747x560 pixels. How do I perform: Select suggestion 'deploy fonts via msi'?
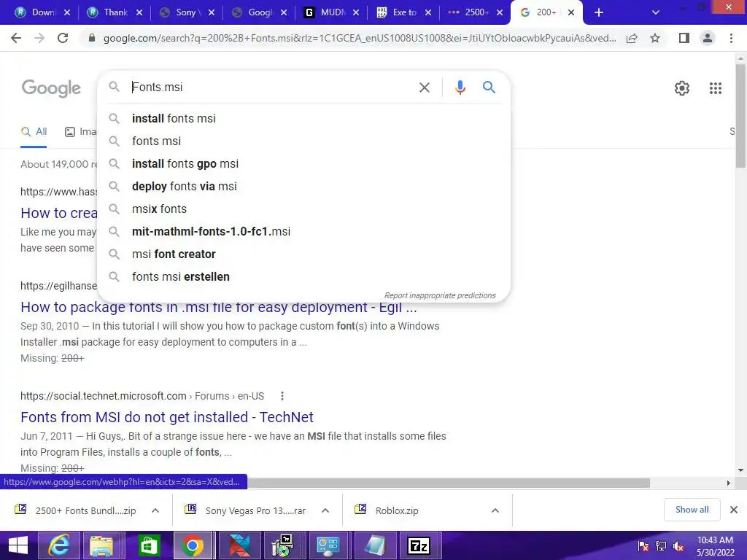pyautogui.click(x=303, y=186)
